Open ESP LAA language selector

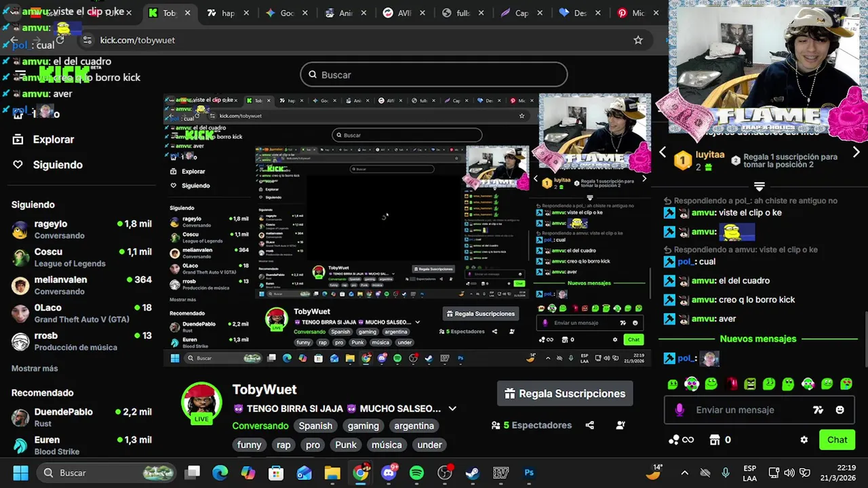750,473
